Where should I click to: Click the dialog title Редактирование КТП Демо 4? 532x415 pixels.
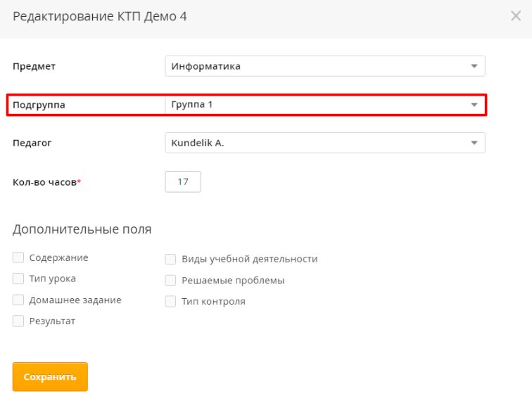[100, 16]
